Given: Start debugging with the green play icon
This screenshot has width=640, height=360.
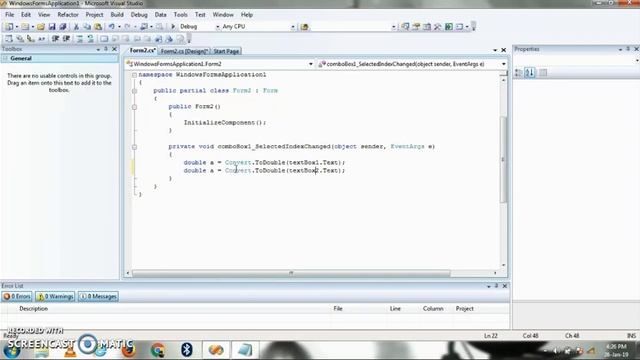Looking at the screenshot, I should [x=173, y=27].
